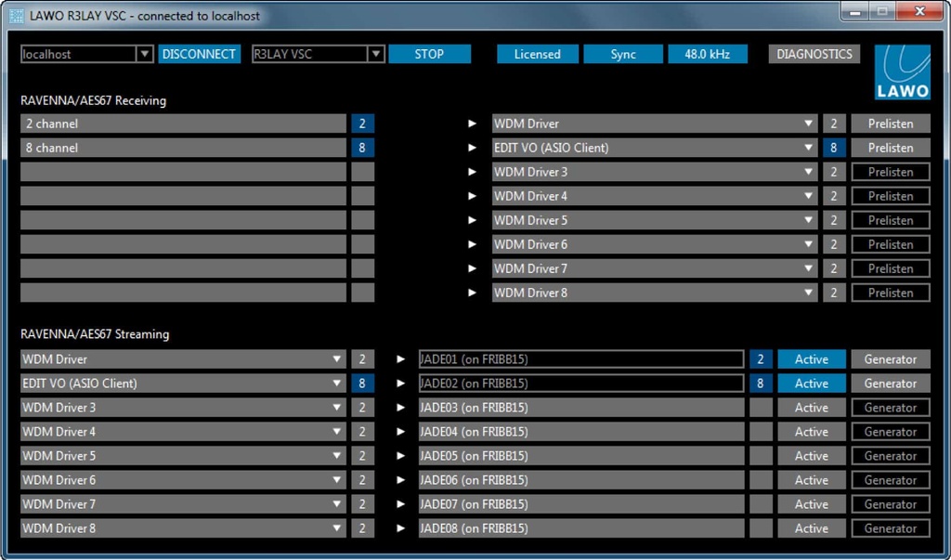Click Generator for JADE01 stream

point(891,359)
